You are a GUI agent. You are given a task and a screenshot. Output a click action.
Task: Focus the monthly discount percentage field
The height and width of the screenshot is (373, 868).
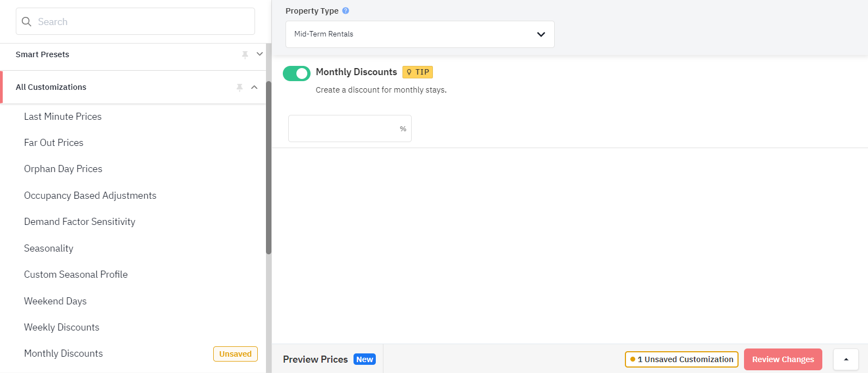point(350,129)
